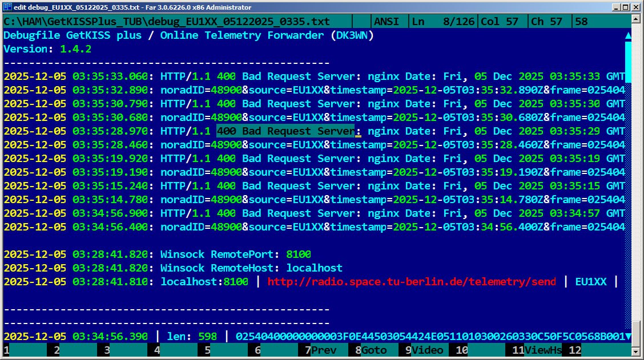Click the editor scrollbar up arrow
Image resolution: width=644 pixels, height=360 pixels.
click(628, 35)
